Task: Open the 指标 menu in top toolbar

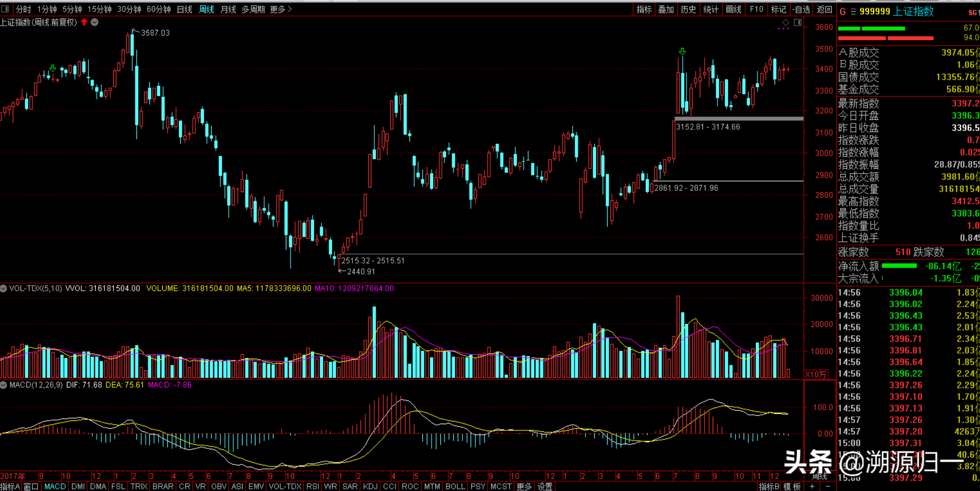Action: pyautogui.click(x=644, y=9)
